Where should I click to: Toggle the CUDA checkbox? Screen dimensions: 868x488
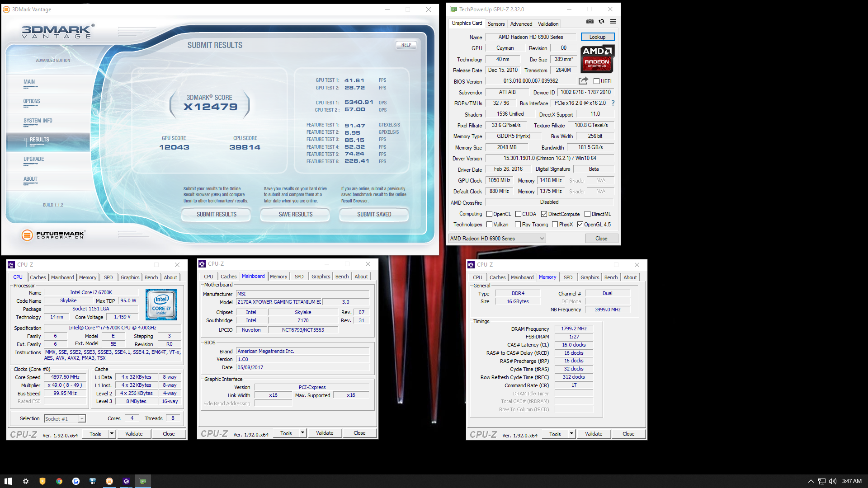click(518, 214)
